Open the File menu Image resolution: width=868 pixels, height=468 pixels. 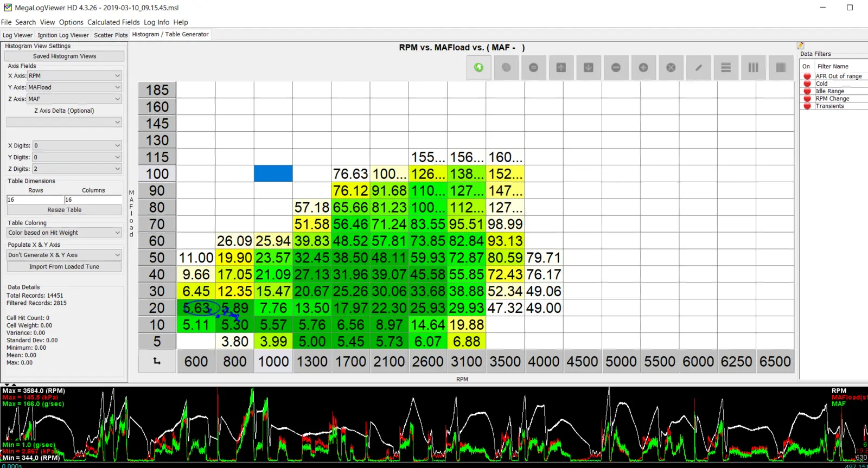[6, 22]
